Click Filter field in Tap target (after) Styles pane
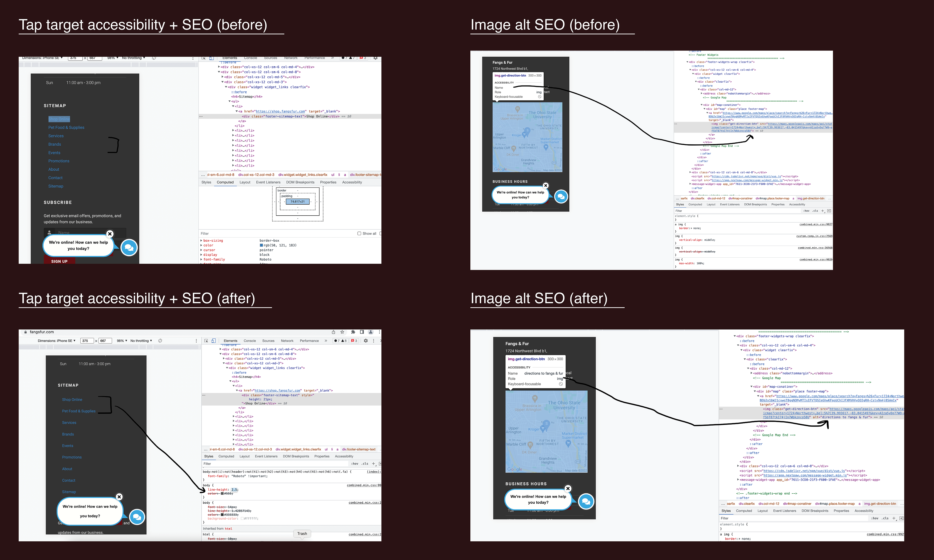Viewport: 934px width, 560px height. (x=276, y=464)
